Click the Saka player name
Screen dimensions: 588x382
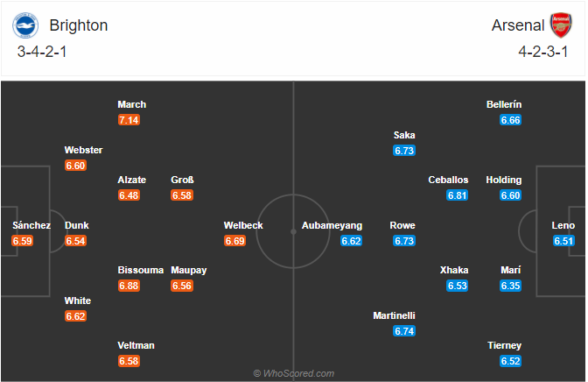tap(404, 135)
